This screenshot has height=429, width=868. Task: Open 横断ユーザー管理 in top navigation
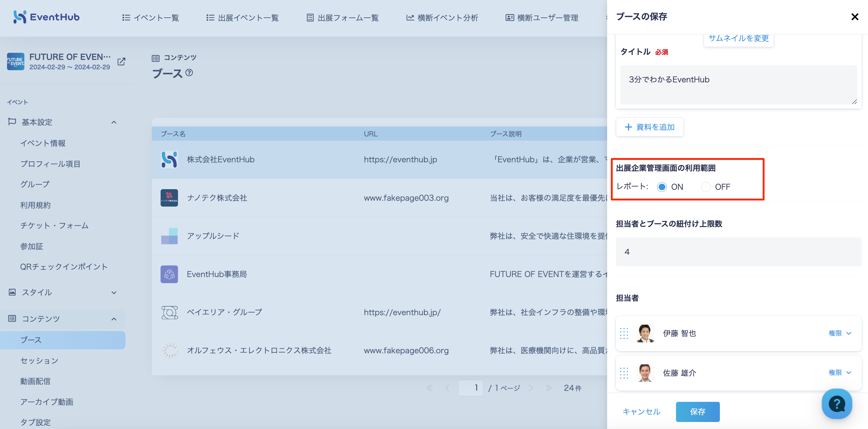point(542,17)
